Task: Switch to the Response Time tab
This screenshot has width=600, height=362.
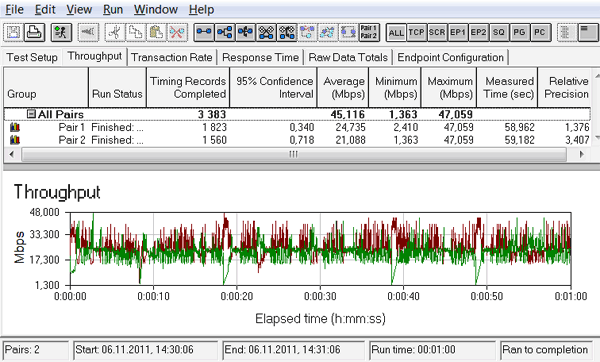Action: tap(260, 57)
